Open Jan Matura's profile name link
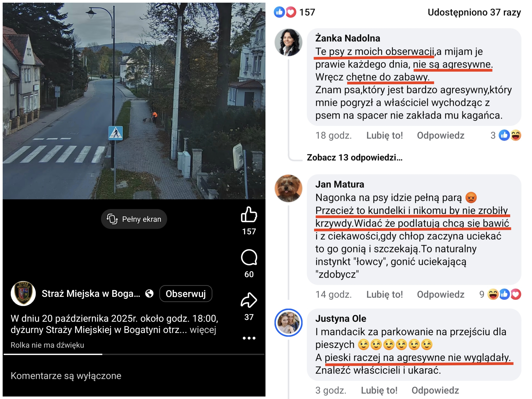Viewport: 532px width, 399px height. point(340,184)
